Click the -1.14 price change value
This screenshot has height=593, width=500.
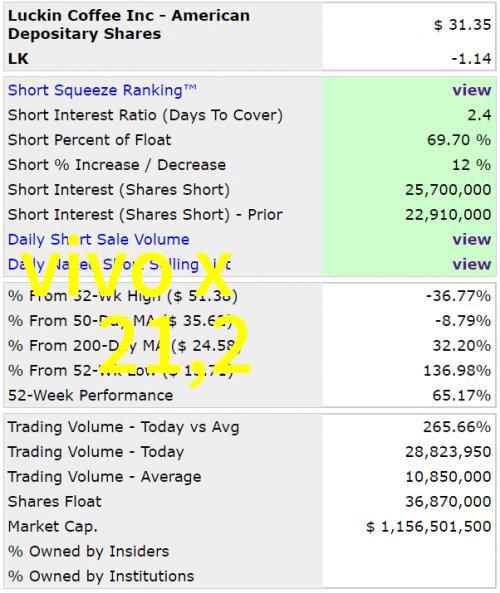(471, 59)
